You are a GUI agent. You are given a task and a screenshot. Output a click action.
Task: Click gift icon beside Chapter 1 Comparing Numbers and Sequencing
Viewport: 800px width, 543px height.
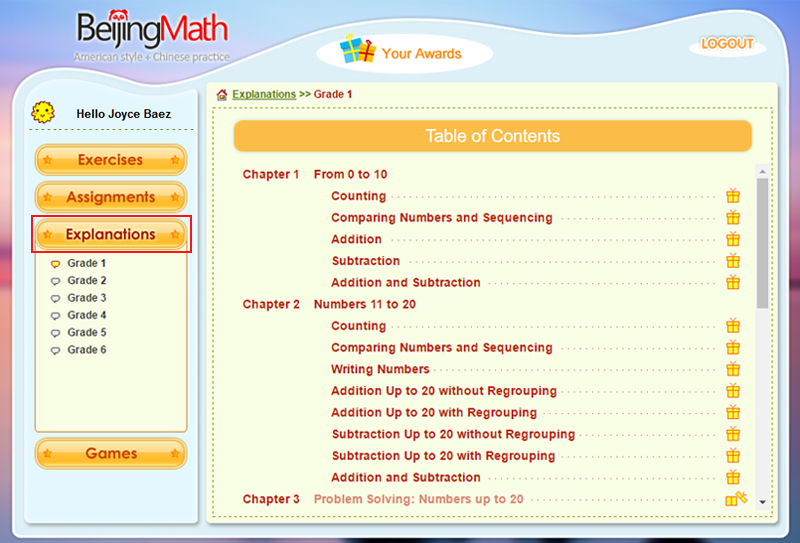733,217
